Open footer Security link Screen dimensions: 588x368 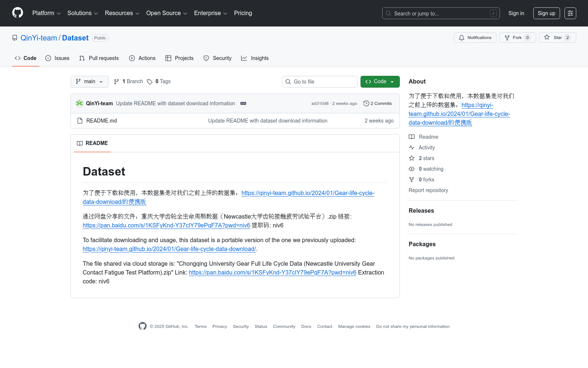point(241,326)
